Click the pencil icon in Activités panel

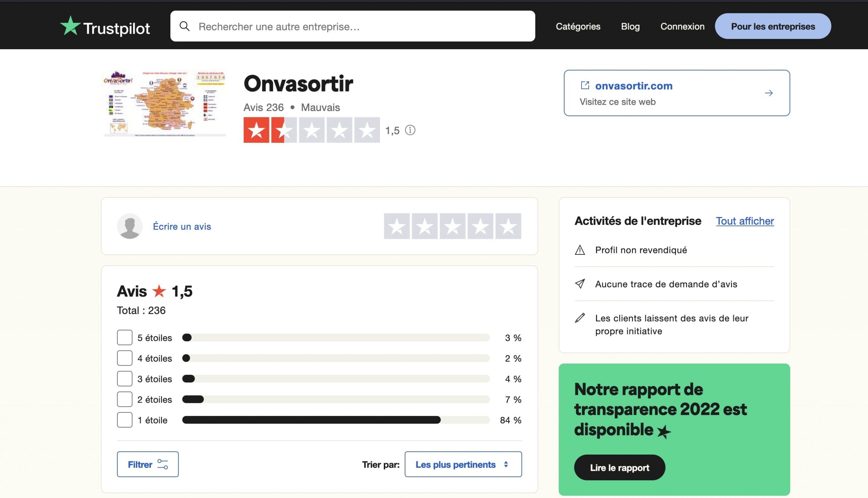(x=580, y=318)
